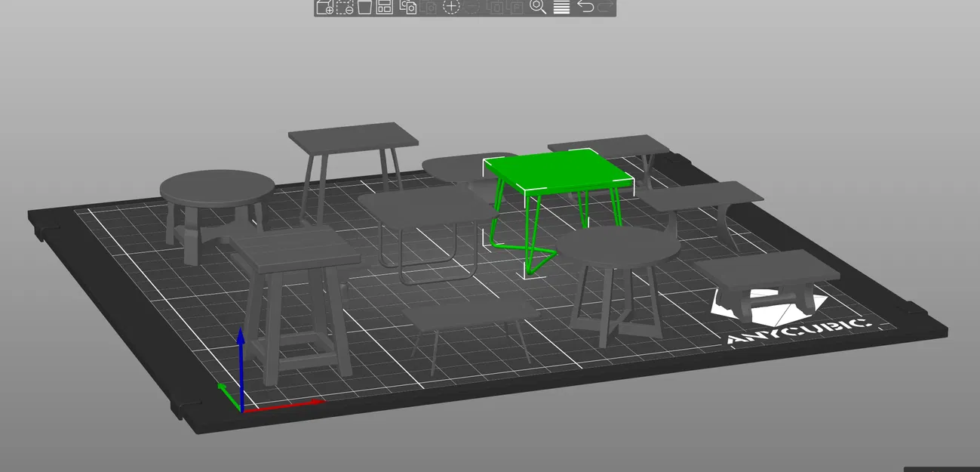
Task: Click the layer list icon
Action: point(562,8)
